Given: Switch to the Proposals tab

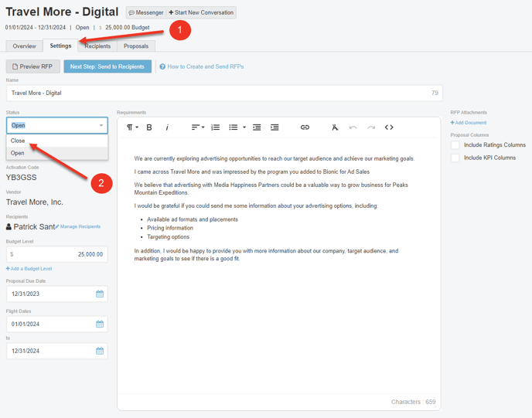Looking at the screenshot, I should 136,46.
